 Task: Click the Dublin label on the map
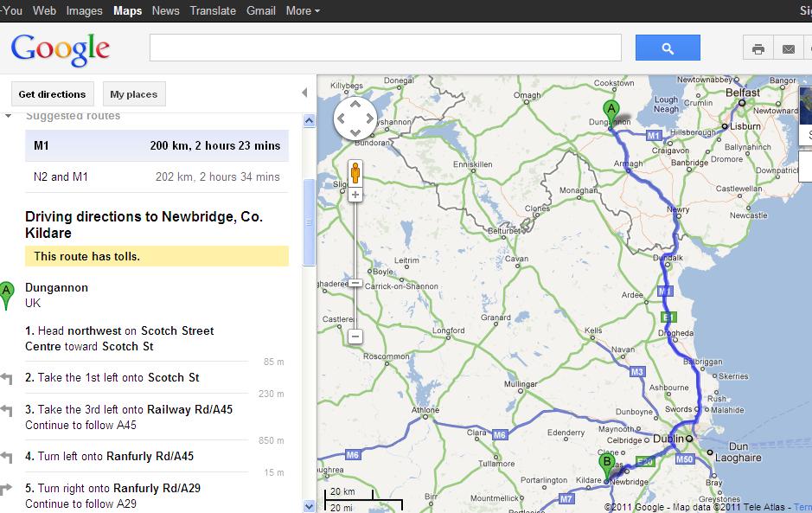[x=668, y=439]
